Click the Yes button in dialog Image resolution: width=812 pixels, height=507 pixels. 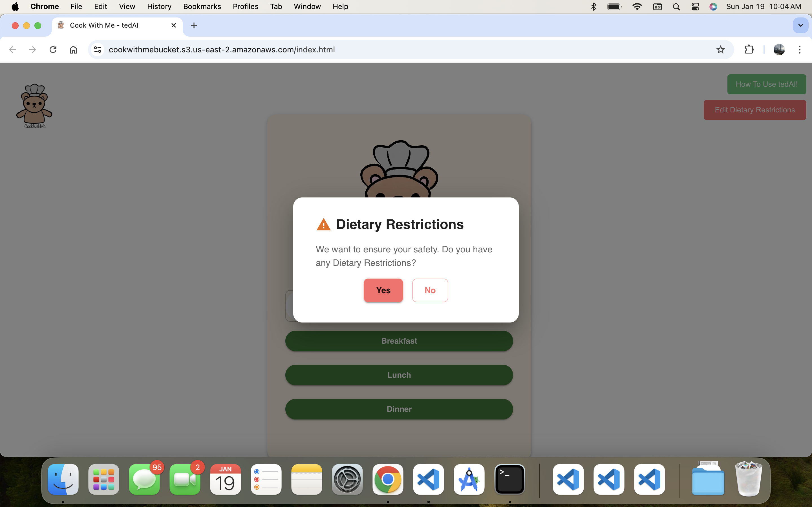[383, 290]
